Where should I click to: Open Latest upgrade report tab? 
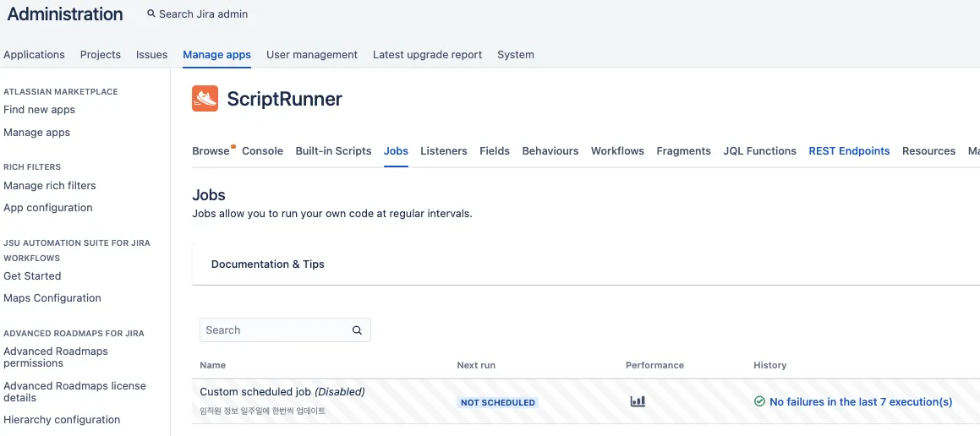click(x=428, y=54)
